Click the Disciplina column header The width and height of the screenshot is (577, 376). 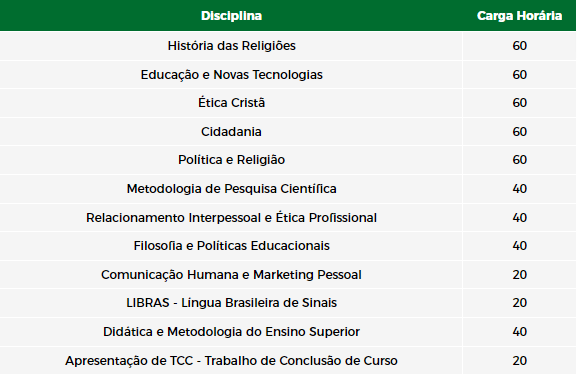pos(231,16)
